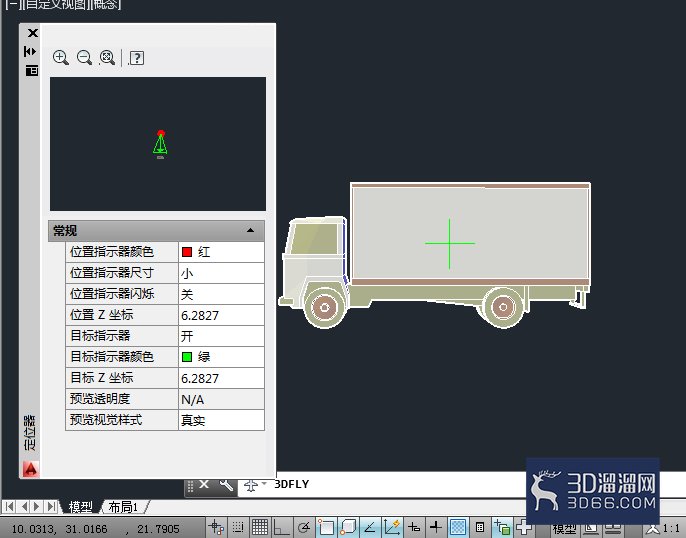Click the vertical 定位器 palette title
This screenshot has width=686, height=538.
pyautogui.click(x=30, y=433)
